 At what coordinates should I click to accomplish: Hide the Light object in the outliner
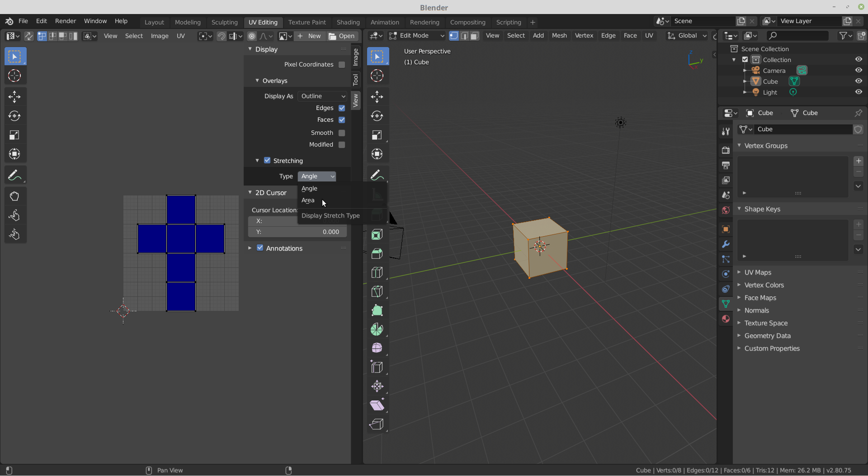[859, 92]
